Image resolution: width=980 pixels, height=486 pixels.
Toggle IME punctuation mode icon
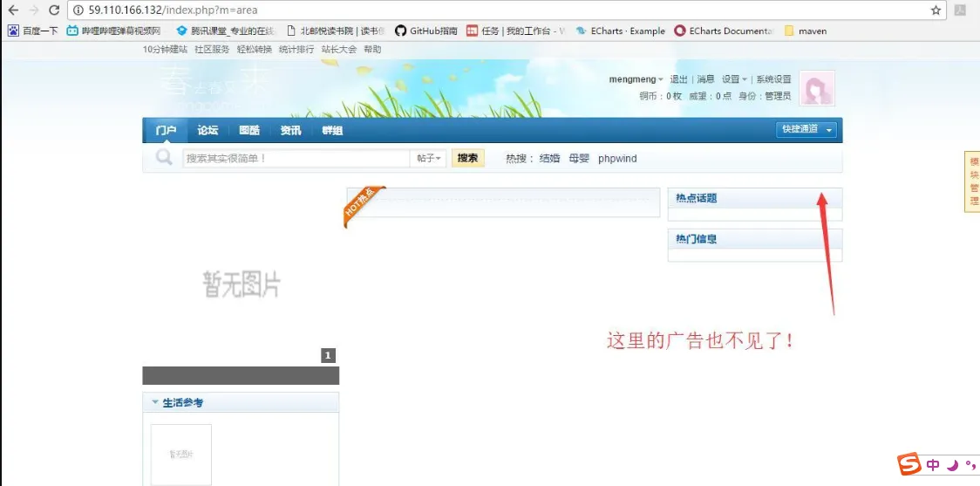click(969, 465)
